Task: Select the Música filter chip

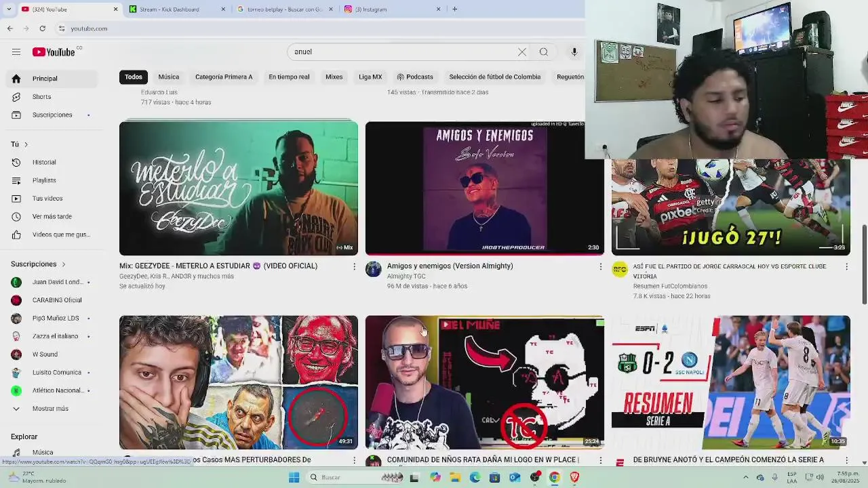Action: (x=169, y=77)
